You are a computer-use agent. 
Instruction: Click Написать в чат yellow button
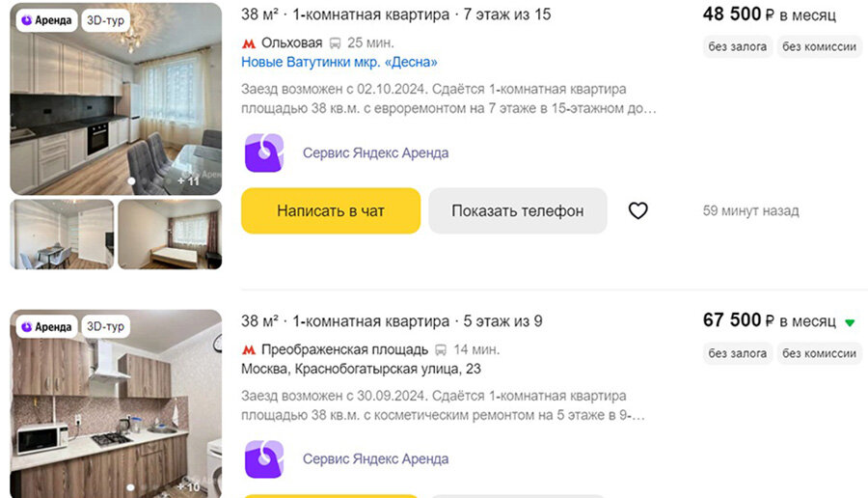pyautogui.click(x=331, y=210)
